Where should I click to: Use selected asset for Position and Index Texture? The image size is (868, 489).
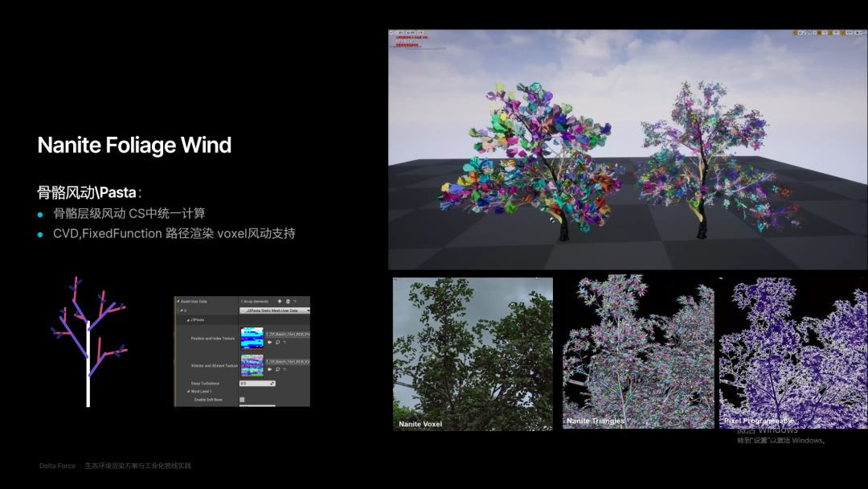point(269,343)
